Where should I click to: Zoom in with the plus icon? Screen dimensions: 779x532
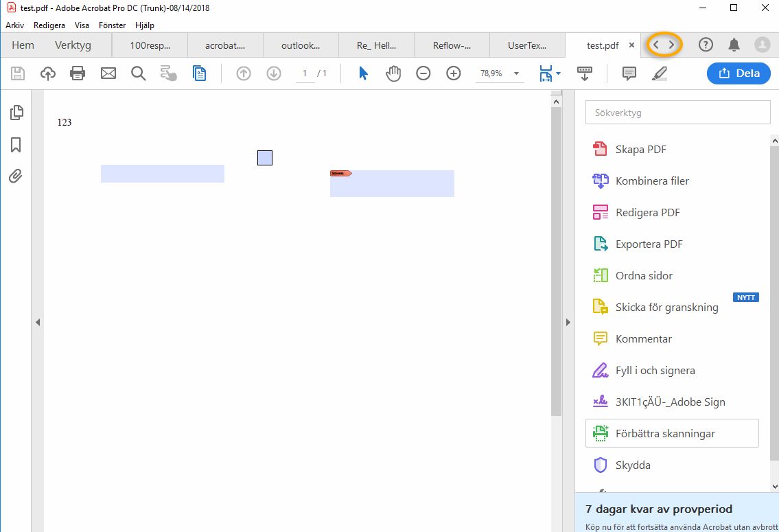tap(454, 73)
